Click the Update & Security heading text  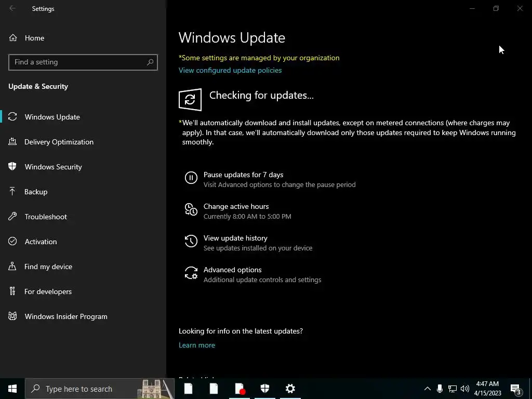click(x=38, y=86)
